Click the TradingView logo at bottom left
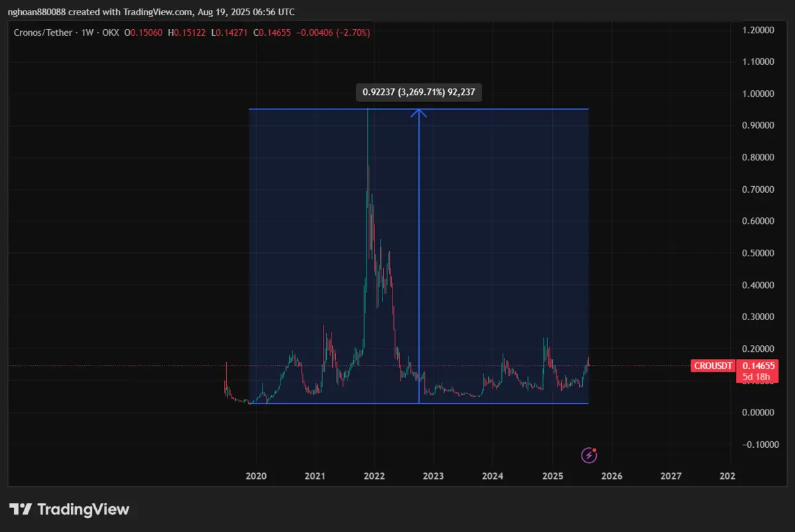Viewport: 795px width, 532px height. (x=69, y=509)
